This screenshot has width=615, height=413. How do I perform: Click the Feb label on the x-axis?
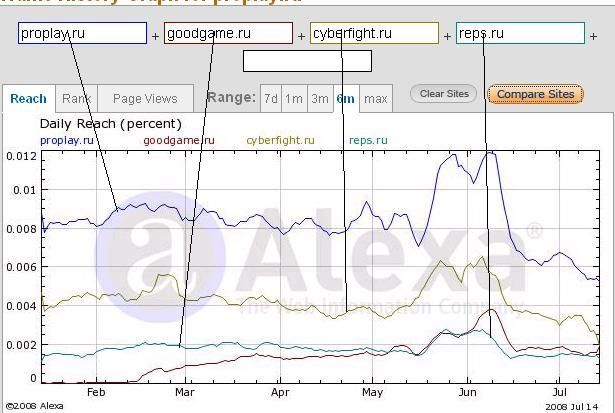96,392
